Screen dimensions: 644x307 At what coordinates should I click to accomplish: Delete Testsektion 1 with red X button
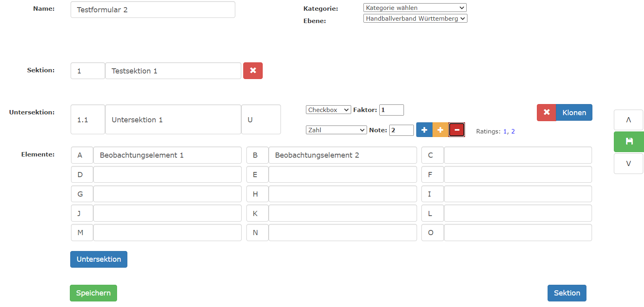(x=253, y=71)
